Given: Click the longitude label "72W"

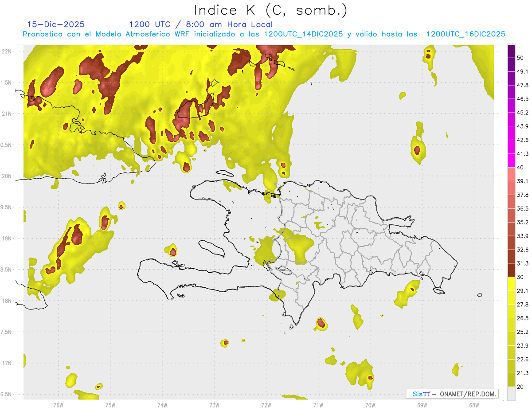Looking at the screenshot, I should pos(266,405).
